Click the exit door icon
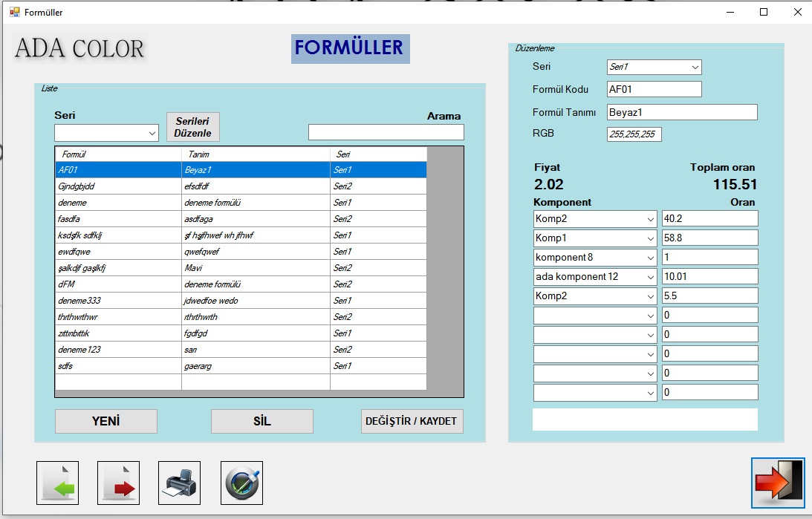The height and width of the screenshot is (519, 812). (x=778, y=483)
